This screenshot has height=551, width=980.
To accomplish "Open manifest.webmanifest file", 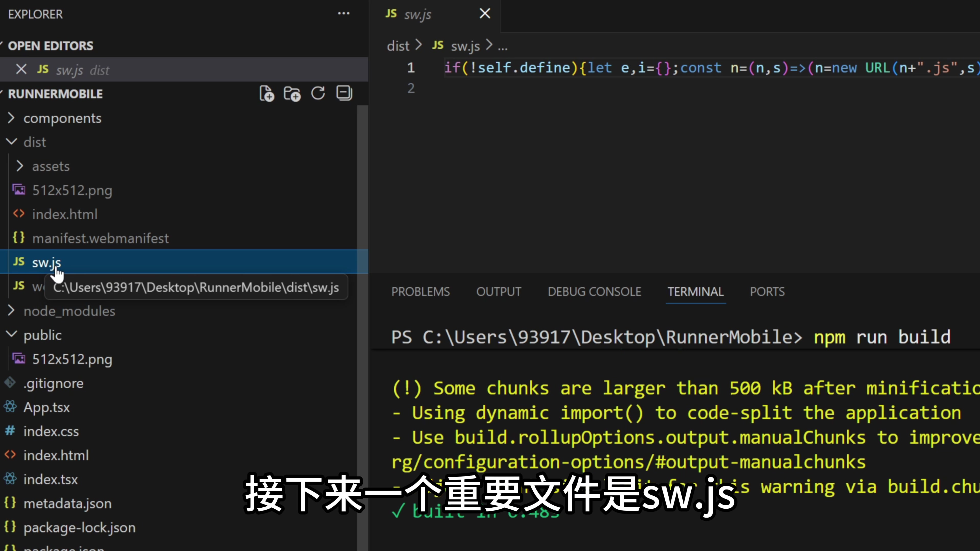I will pos(100,239).
